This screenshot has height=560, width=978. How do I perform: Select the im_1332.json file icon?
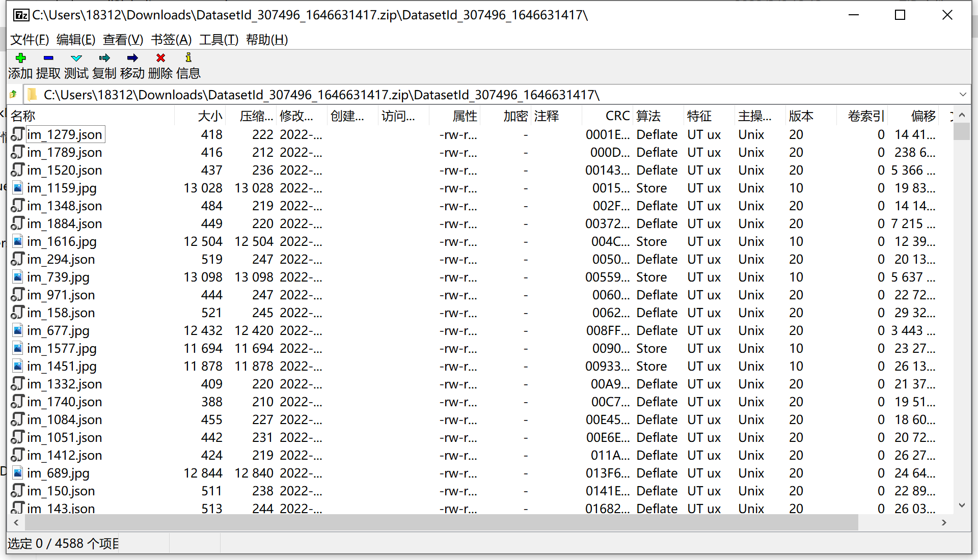click(x=17, y=384)
